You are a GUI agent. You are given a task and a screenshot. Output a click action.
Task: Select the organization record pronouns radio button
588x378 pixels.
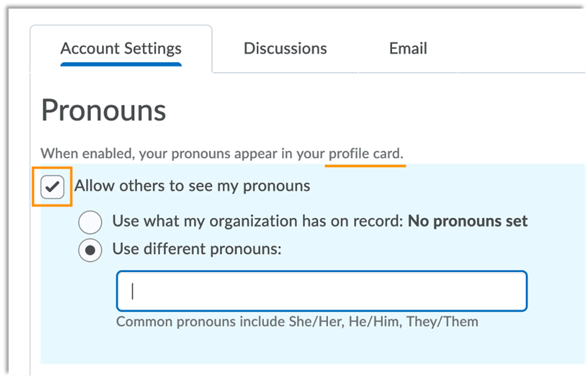click(x=90, y=222)
